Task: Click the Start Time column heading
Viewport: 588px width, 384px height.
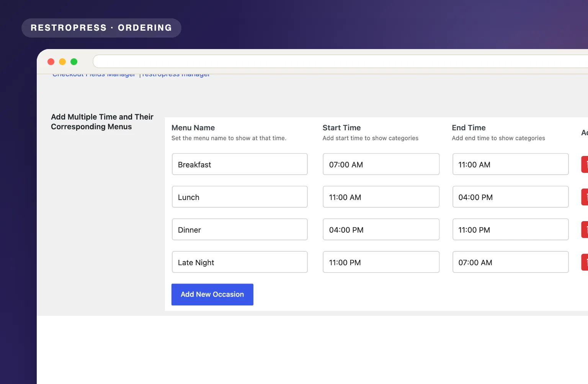Action: [341, 128]
